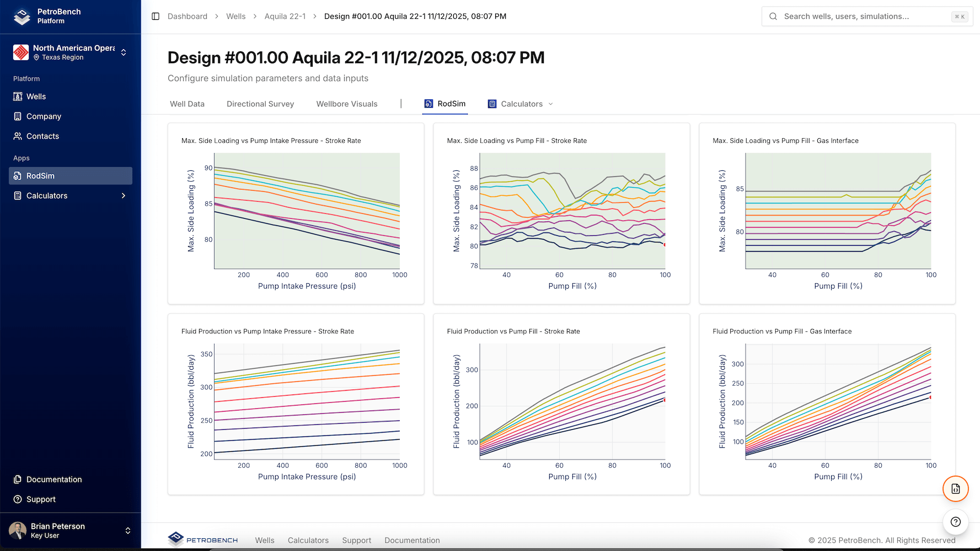
Task: Open the Wellbore Visuals tab
Action: [346, 104]
